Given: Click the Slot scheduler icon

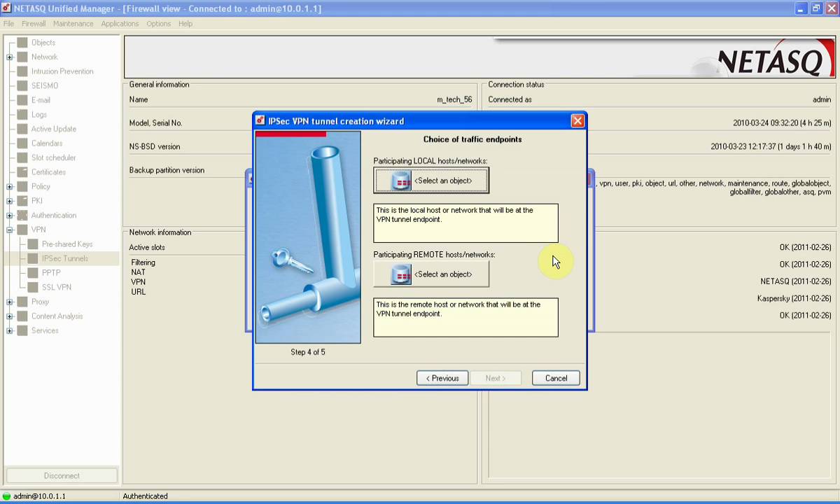Looking at the screenshot, I should tap(22, 158).
